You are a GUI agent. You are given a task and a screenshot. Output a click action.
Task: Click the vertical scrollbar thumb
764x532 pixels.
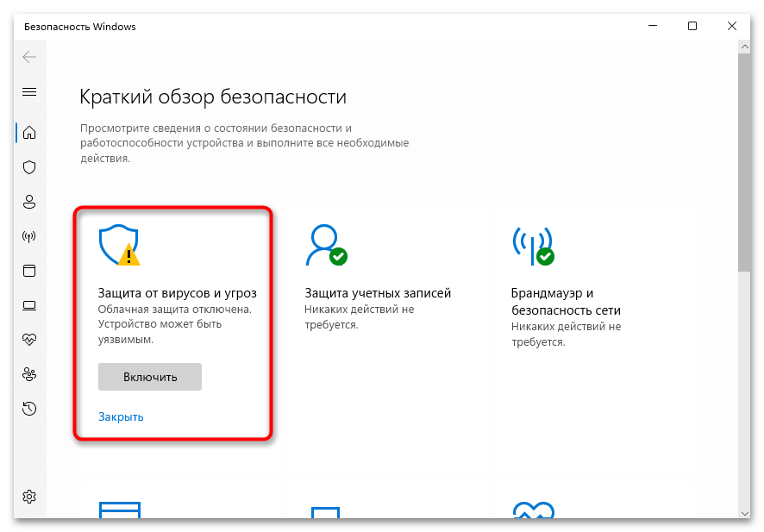click(x=744, y=163)
